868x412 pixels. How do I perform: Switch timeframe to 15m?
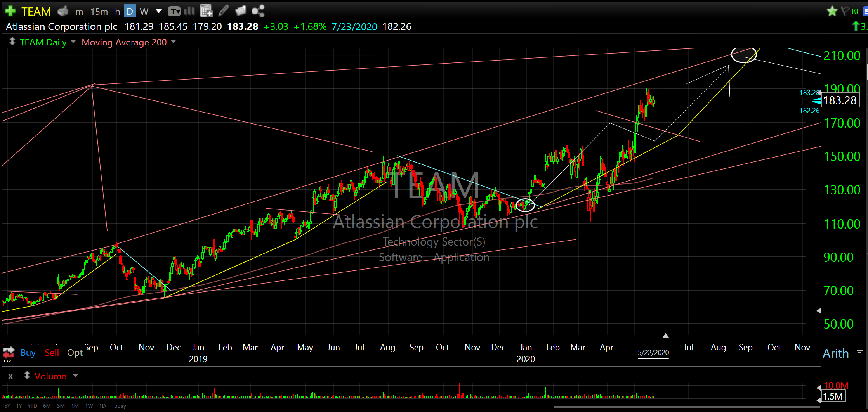[x=99, y=12]
